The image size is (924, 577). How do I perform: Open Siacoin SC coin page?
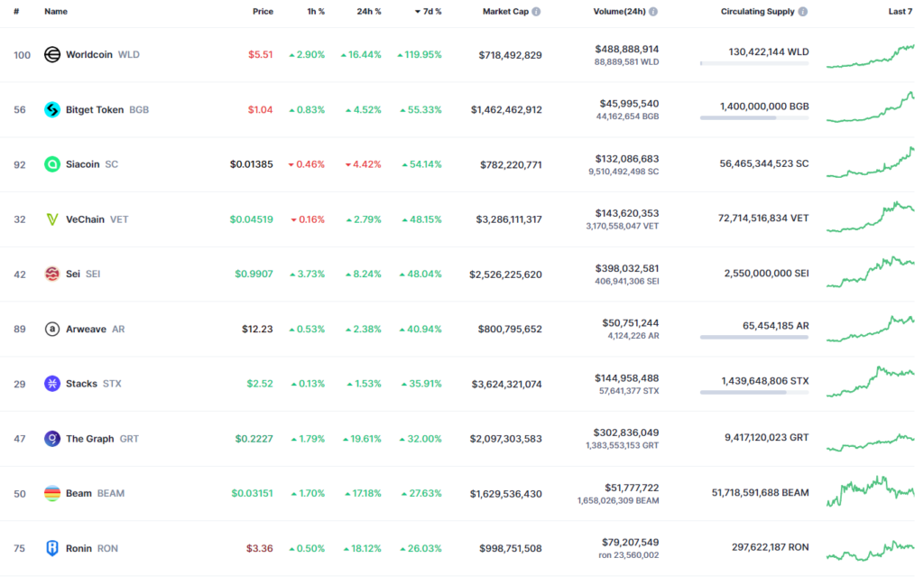click(x=92, y=164)
